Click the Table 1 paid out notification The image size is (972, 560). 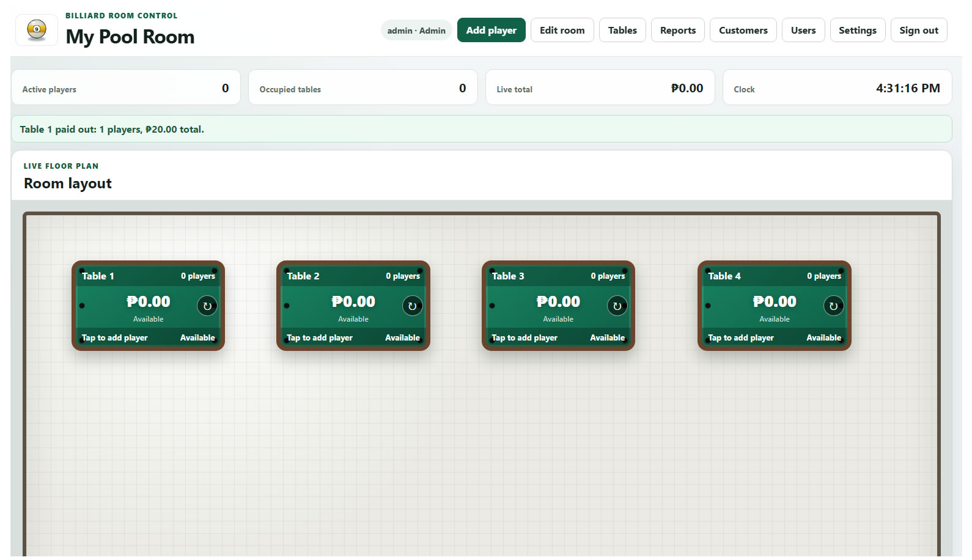click(482, 129)
